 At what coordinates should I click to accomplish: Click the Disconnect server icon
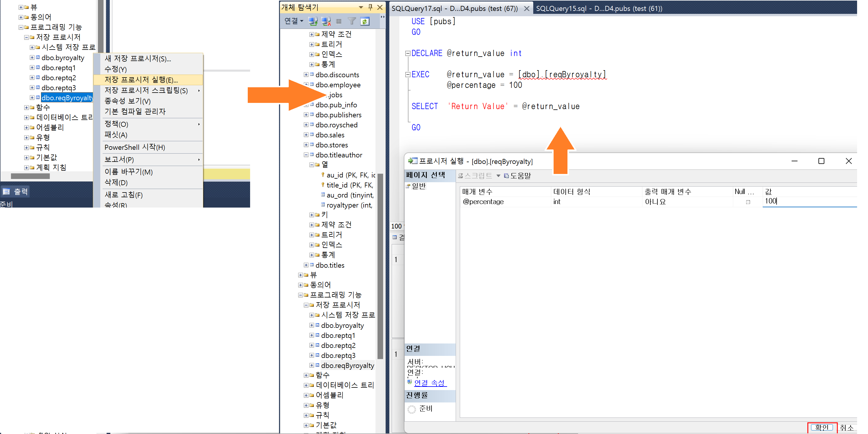[326, 21]
